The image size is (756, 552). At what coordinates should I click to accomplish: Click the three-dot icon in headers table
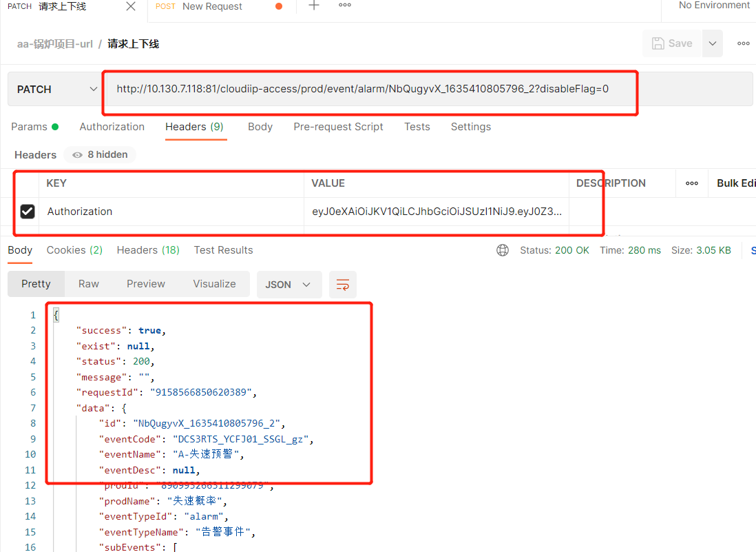(691, 183)
